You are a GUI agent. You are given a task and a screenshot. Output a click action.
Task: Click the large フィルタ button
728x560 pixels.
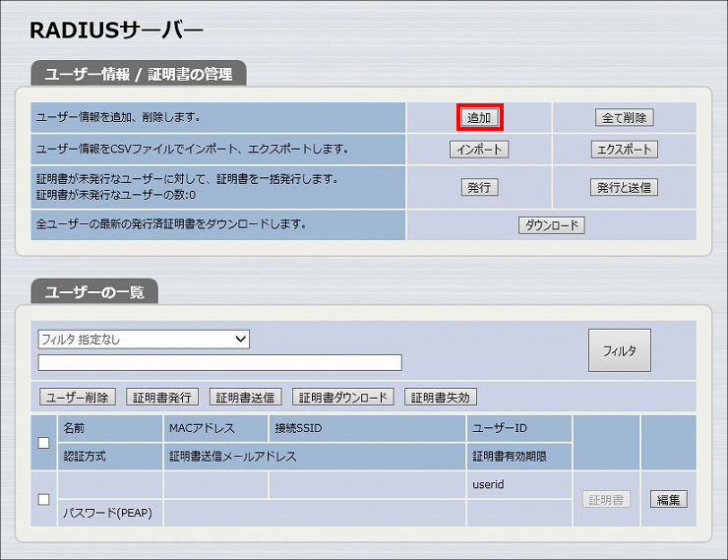click(620, 350)
